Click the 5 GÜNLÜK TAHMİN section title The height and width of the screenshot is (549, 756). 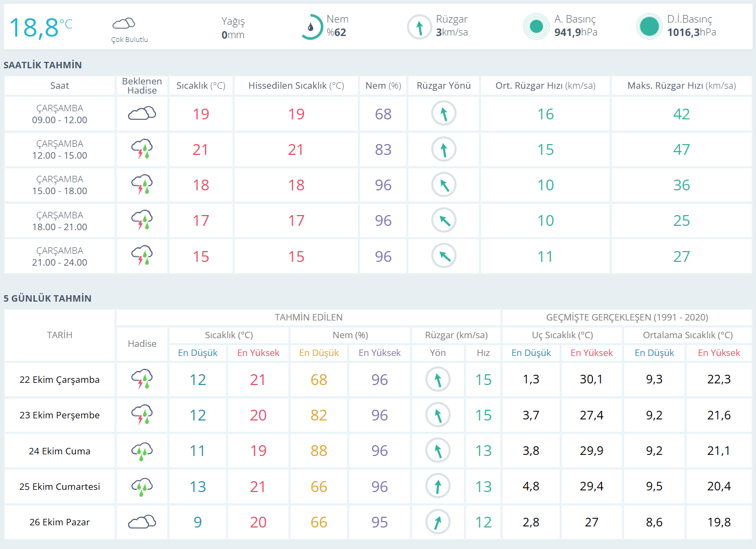(48, 298)
